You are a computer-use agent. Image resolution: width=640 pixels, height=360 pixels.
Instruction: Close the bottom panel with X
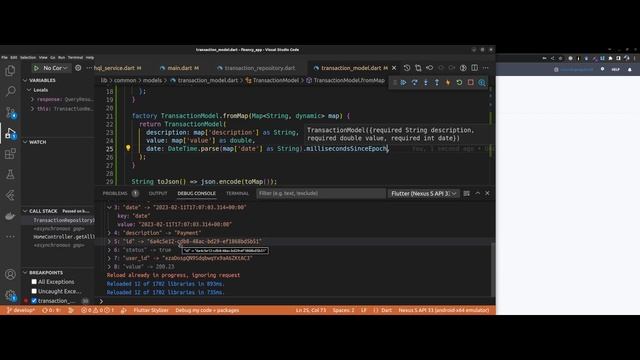point(487,193)
